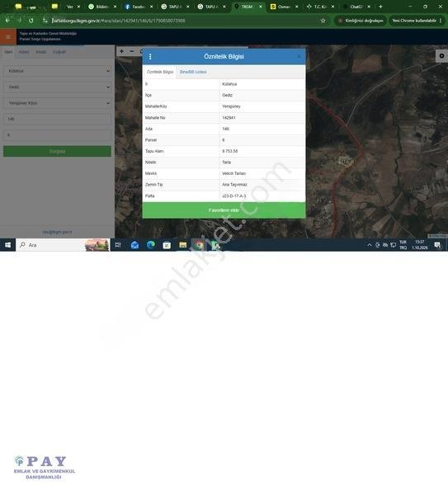Select the Nitelik value Tarla

(x=226, y=163)
